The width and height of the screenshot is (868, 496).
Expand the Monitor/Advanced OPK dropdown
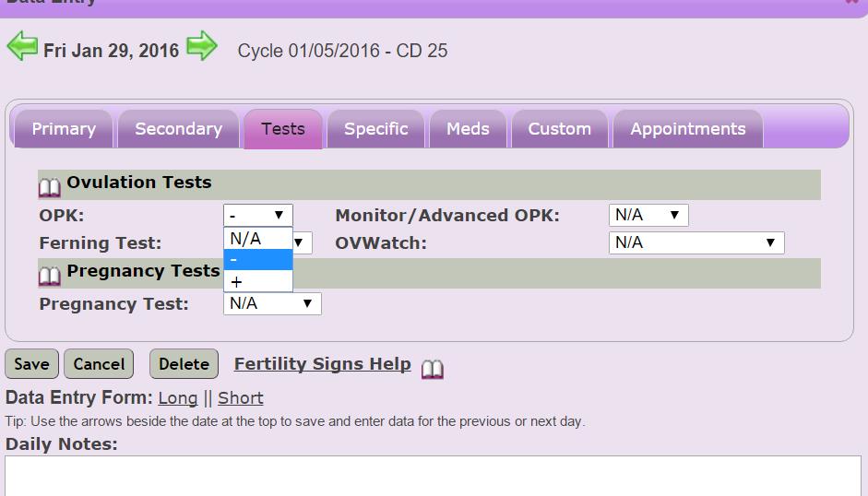click(x=648, y=216)
